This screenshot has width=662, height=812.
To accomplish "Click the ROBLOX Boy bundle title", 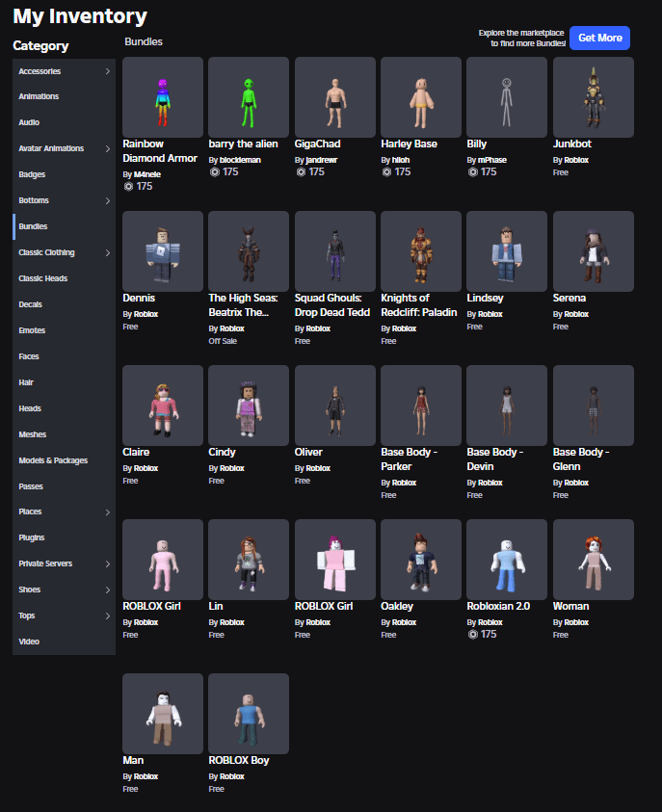I will pos(239,760).
